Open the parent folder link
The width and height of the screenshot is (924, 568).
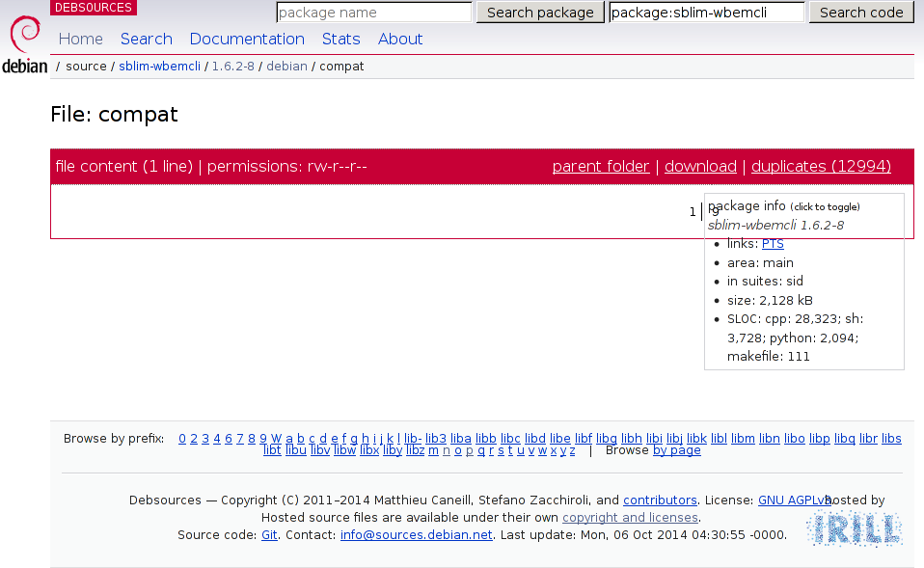[x=601, y=167]
